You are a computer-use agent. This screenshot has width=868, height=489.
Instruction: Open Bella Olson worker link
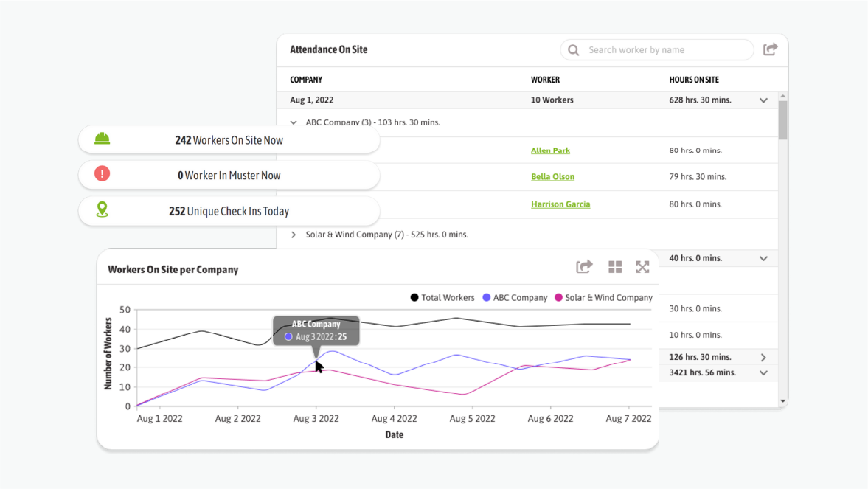point(552,177)
